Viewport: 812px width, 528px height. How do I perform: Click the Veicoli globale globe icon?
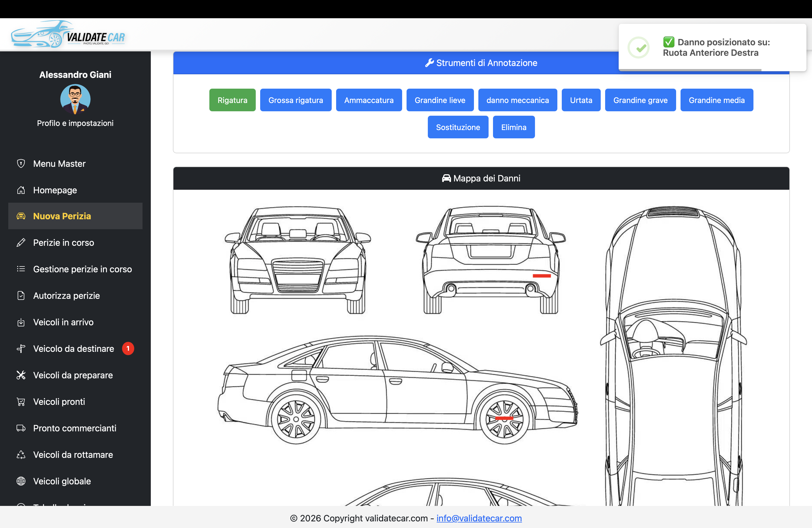[21, 481]
